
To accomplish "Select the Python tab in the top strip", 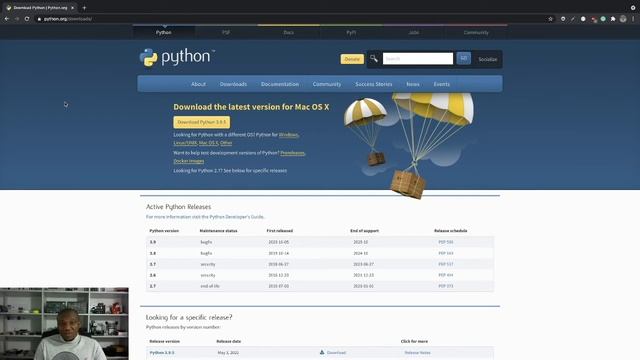I will (164, 32).
